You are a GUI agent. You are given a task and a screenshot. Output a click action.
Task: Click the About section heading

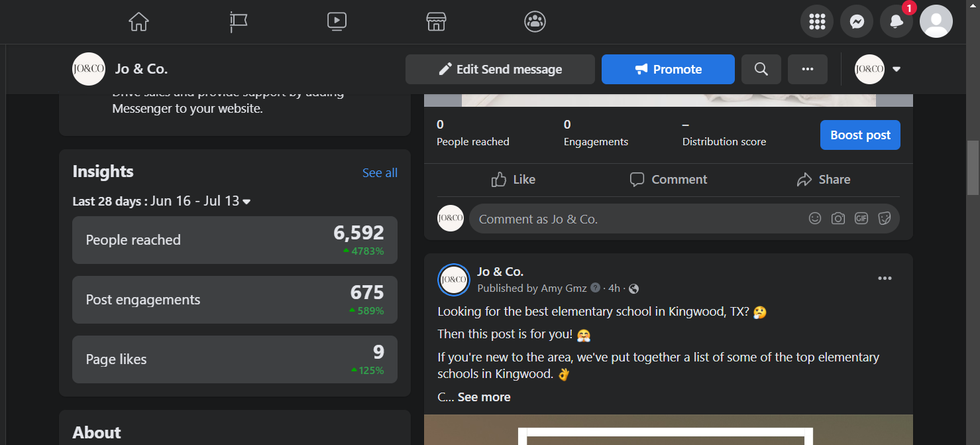[97, 432]
